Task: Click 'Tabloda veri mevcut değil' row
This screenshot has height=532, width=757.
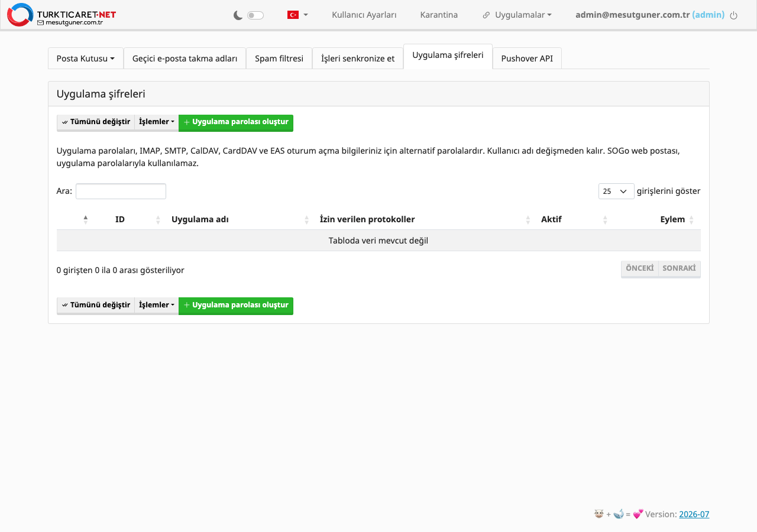Action: tap(378, 241)
